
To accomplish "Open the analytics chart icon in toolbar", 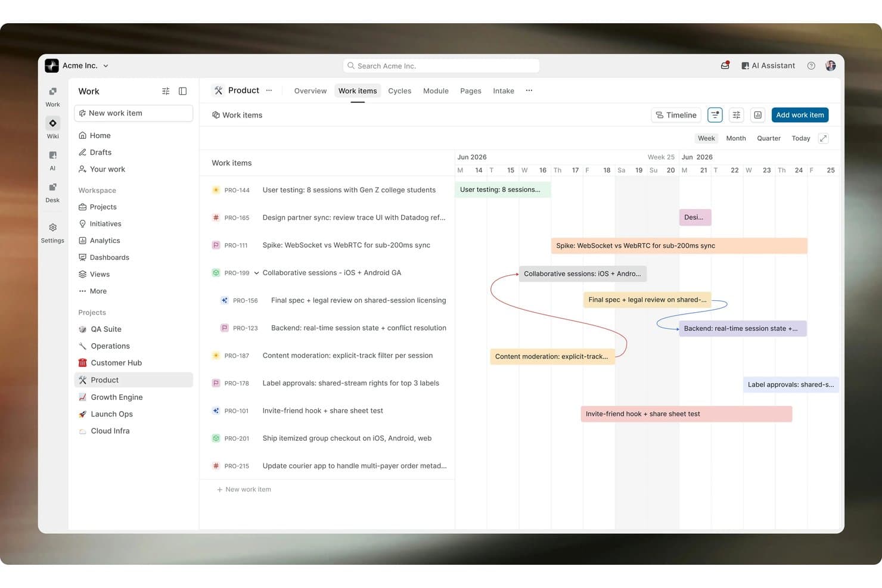I will (x=758, y=115).
